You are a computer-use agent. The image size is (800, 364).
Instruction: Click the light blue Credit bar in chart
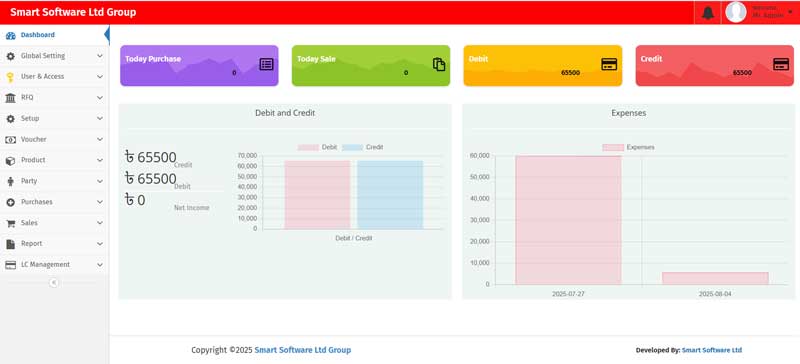tap(390, 195)
